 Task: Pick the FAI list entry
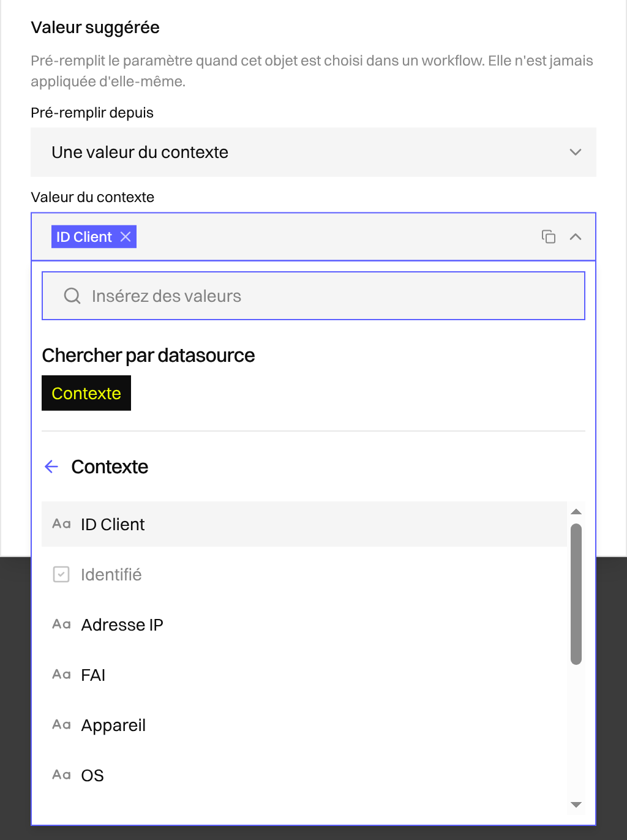click(x=304, y=675)
